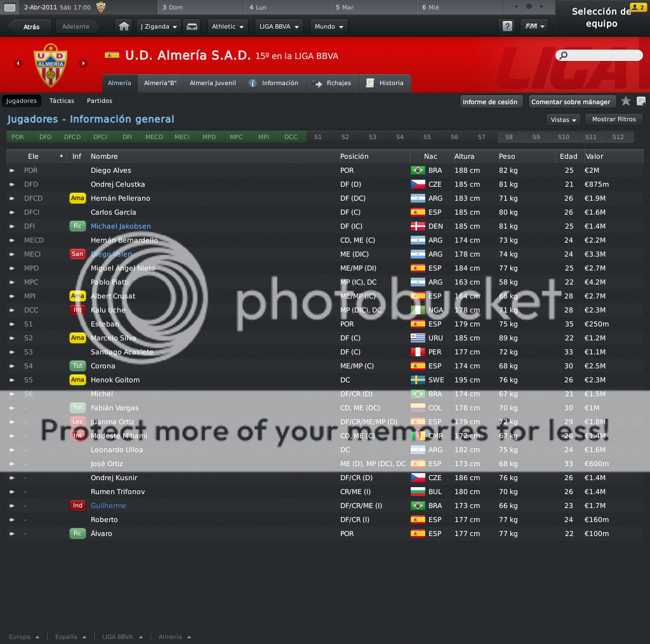
Task: Toggle the S1 substitute filter
Action: [x=318, y=137]
